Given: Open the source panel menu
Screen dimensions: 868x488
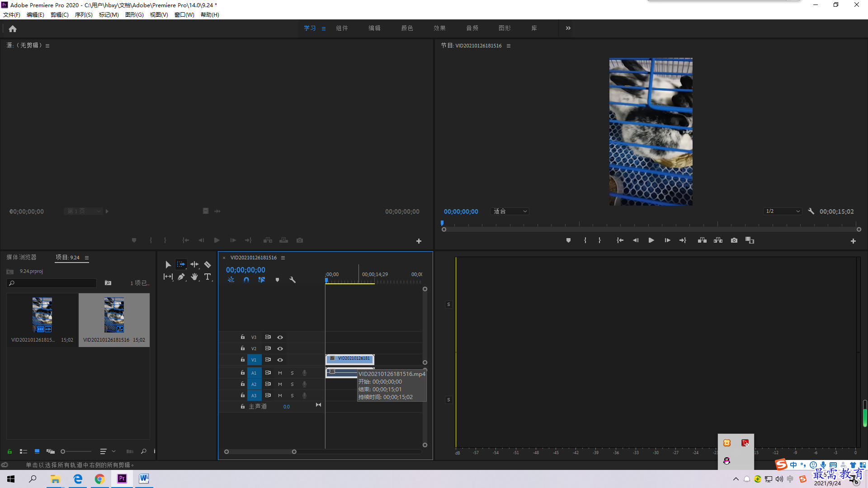Looking at the screenshot, I should [x=47, y=46].
